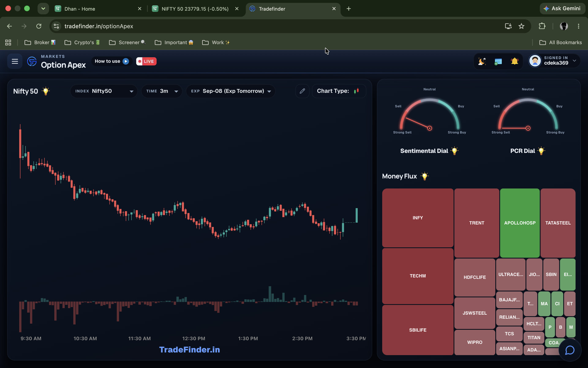Image resolution: width=588 pixels, height=368 pixels.
Task: Click the Nifty 50 lightbulb hint
Action: [46, 91]
